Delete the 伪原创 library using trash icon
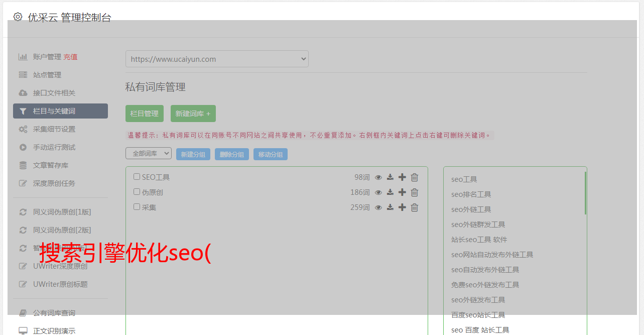Screen dimensions: 644x335 click(415, 192)
